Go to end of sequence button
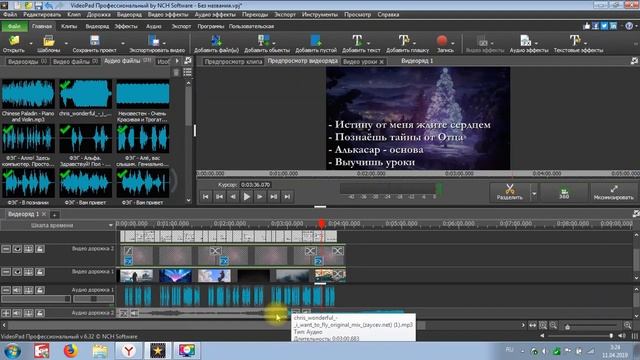Screen dimensions: 640x360 (x=287, y=197)
